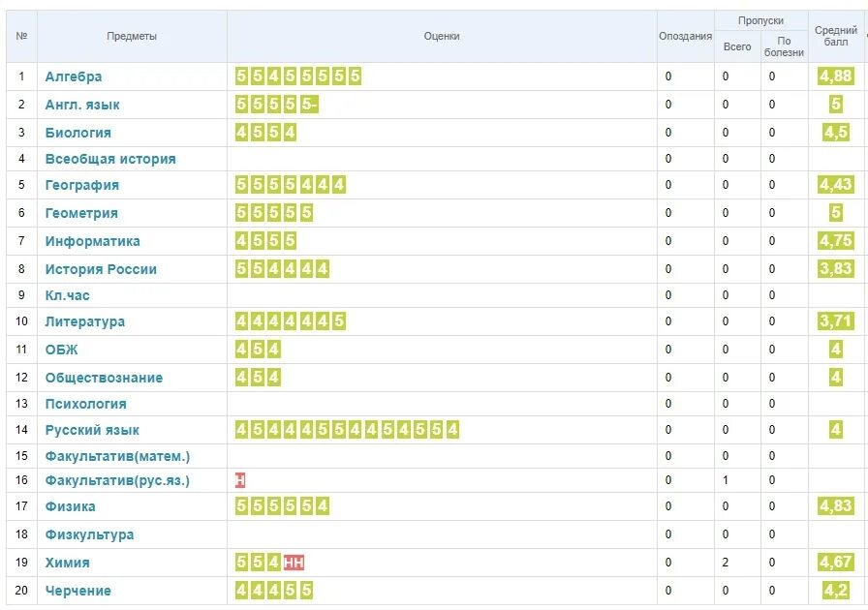Click the 5- grade in Англ. язык row
Image resolution: width=868 pixels, height=610 pixels.
point(309,104)
